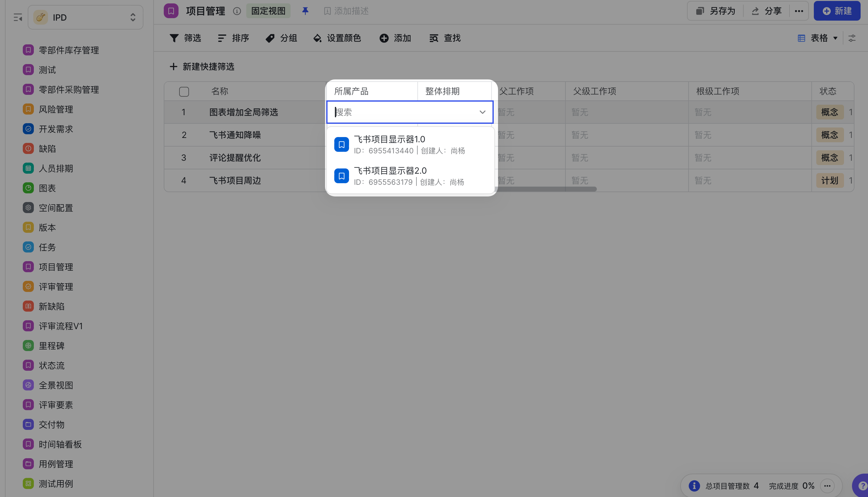Click 添加描述 to add a description
Viewport: 868px width, 497px height.
click(x=346, y=11)
